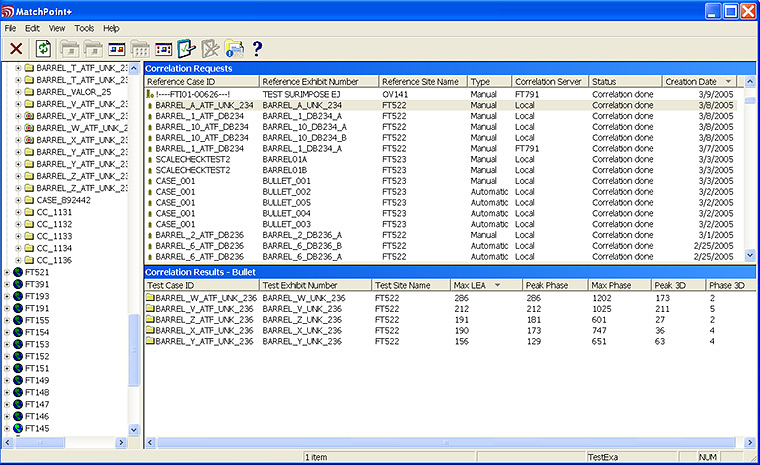Click the green refresh document toolbar icon
Screen dimensions: 760x465
coord(43,48)
